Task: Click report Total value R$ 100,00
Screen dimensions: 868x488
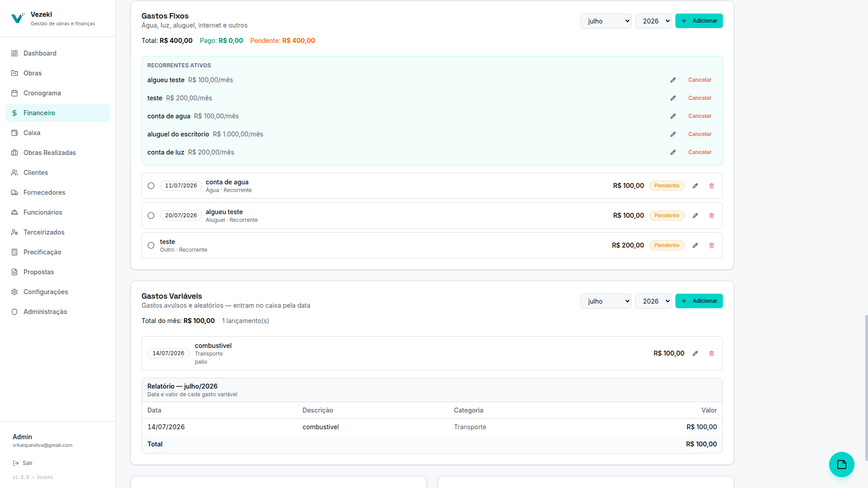Action: (x=701, y=444)
